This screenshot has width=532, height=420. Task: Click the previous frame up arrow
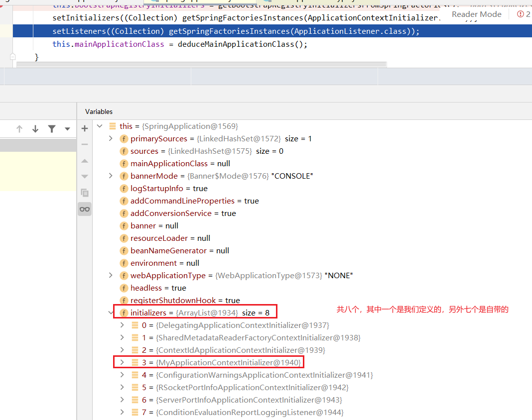click(x=19, y=129)
